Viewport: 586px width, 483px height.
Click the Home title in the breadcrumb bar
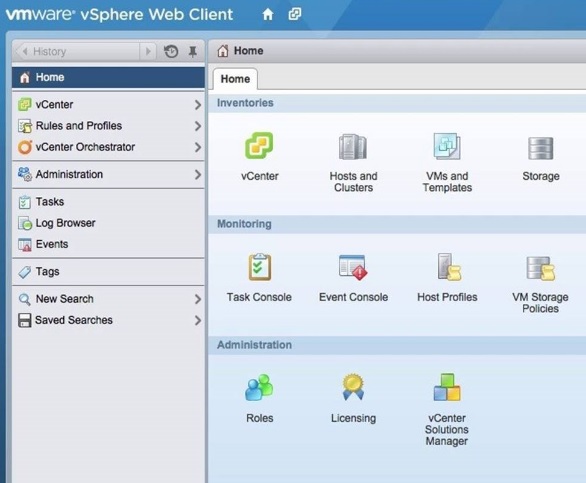[249, 51]
